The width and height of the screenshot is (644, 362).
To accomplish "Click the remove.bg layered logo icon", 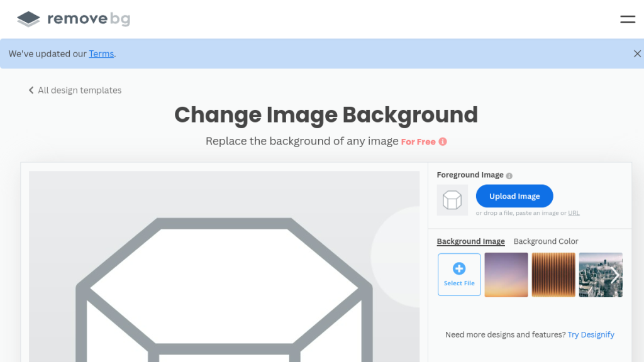I will point(28,19).
